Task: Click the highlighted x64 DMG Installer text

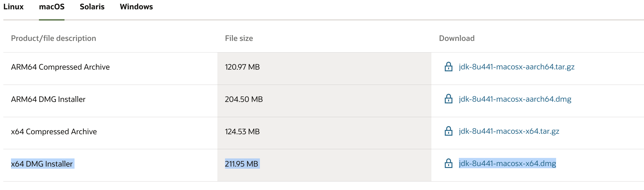Action: pos(42,164)
